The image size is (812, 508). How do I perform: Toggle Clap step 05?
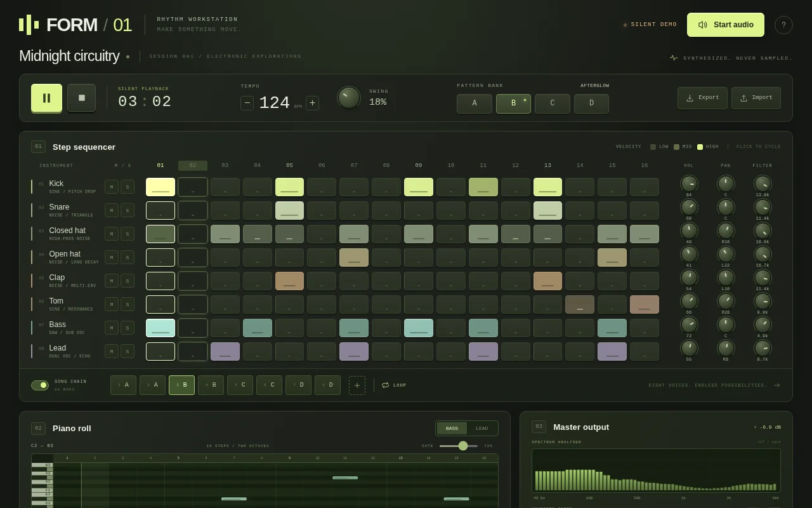click(x=289, y=281)
